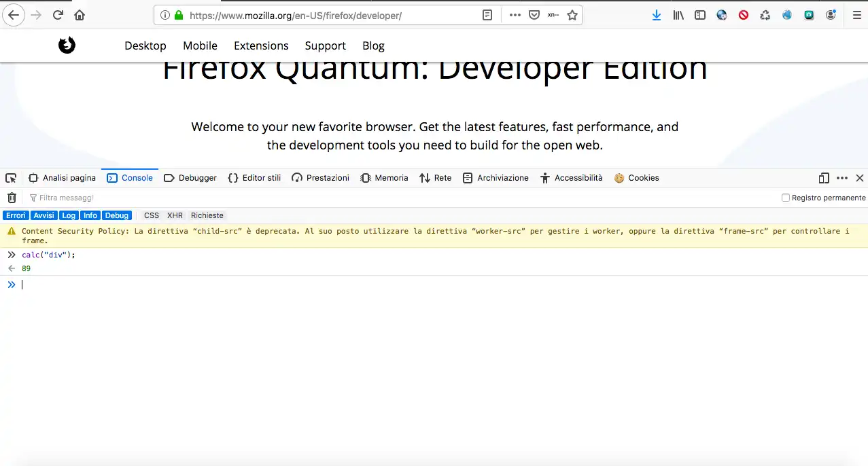Save the page to Pocket

[534, 15]
